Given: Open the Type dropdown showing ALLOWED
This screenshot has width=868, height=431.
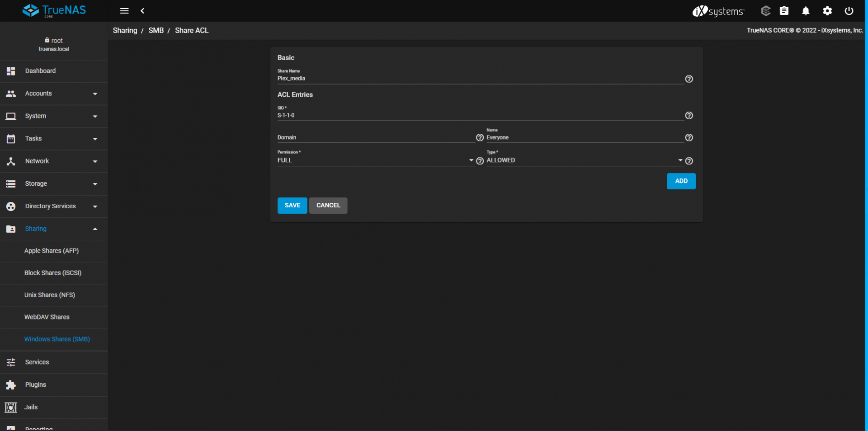Looking at the screenshot, I should coord(585,160).
